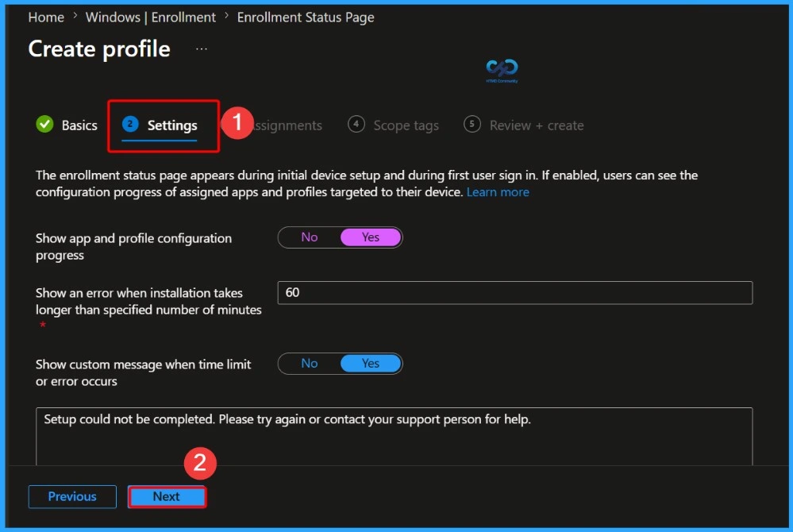Open the ellipsis menu beside Create profile
This screenshot has width=793, height=532.
(202, 49)
